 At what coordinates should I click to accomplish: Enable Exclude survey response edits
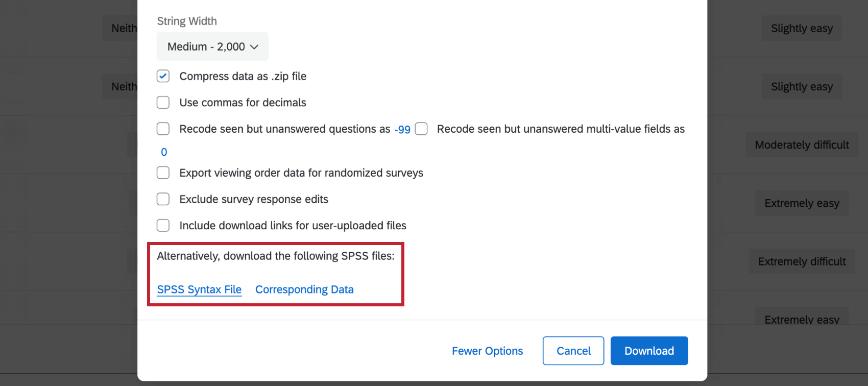(x=163, y=199)
